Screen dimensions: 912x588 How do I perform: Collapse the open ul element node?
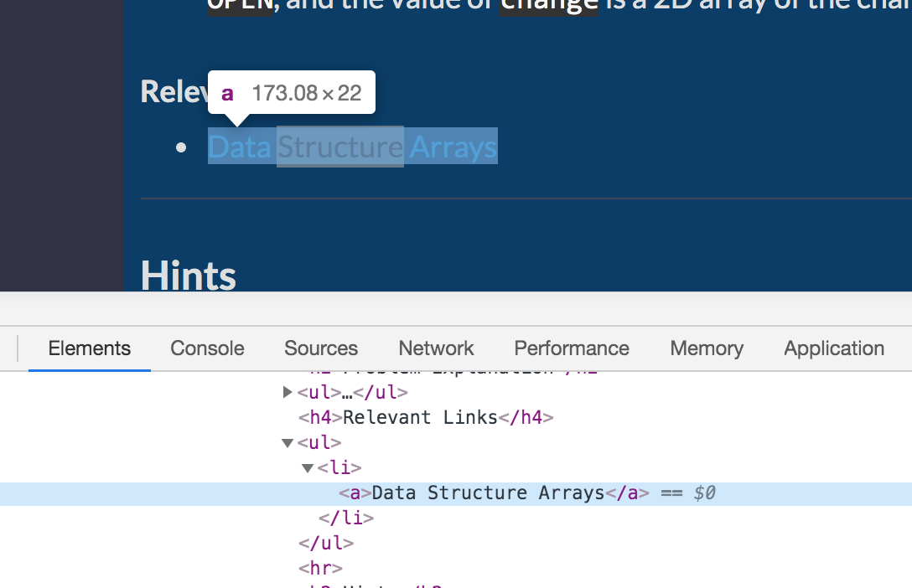tap(288, 443)
